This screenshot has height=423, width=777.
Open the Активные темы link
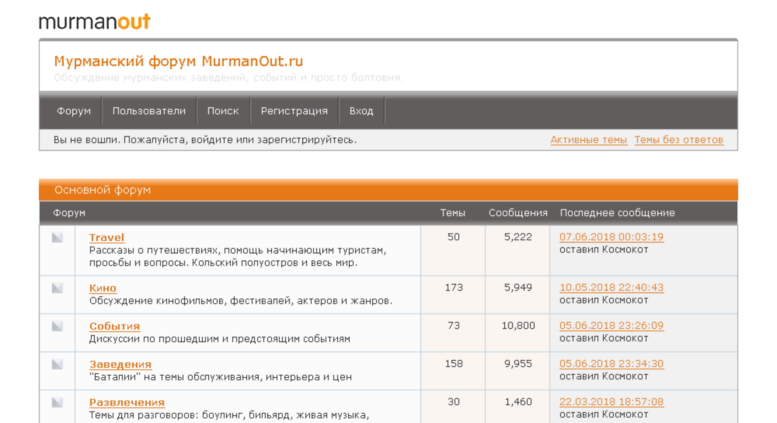pyautogui.click(x=589, y=140)
